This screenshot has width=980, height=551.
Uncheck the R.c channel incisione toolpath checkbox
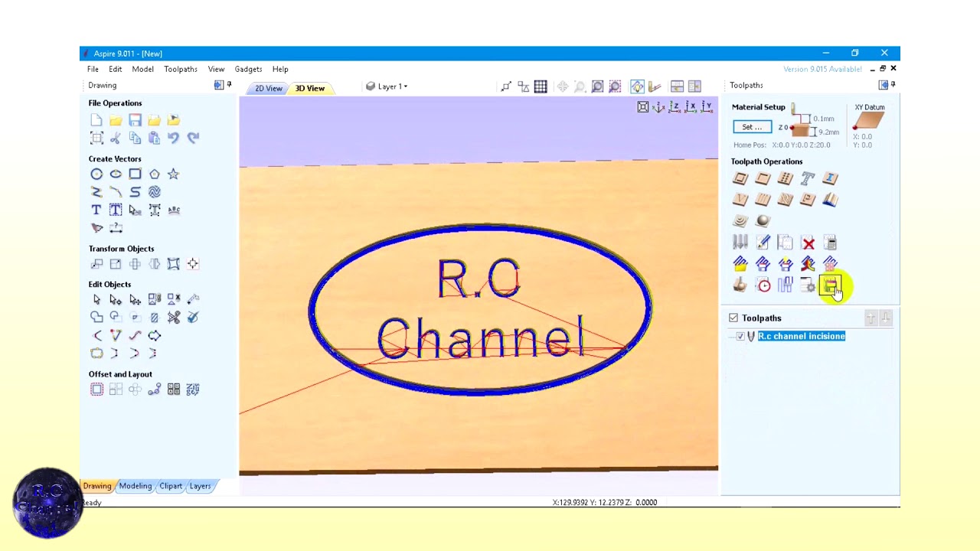740,336
